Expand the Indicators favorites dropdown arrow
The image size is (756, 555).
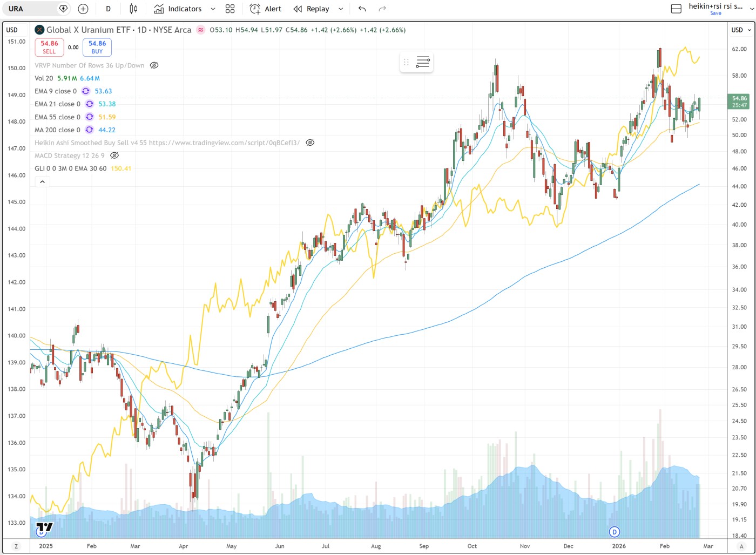coord(213,9)
